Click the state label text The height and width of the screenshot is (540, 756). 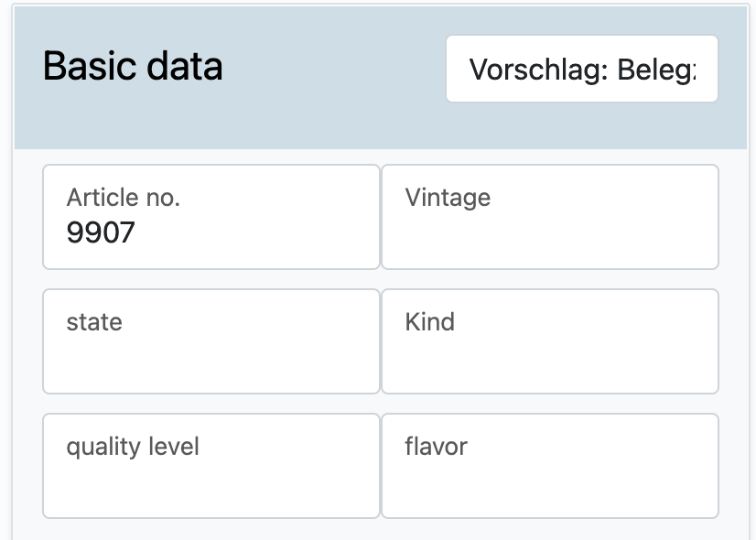coord(94,322)
